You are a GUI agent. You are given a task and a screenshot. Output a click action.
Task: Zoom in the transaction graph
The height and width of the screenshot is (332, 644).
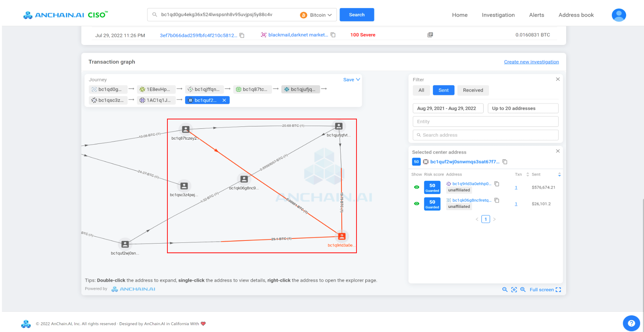[x=523, y=290]
